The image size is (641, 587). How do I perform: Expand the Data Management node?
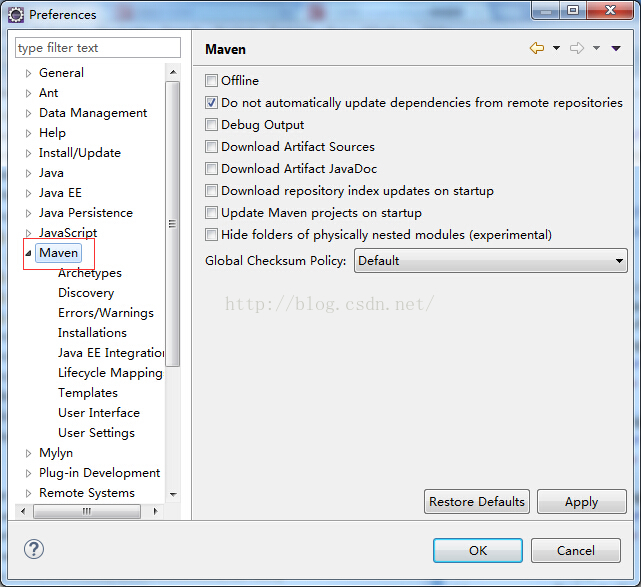point(28,113)
